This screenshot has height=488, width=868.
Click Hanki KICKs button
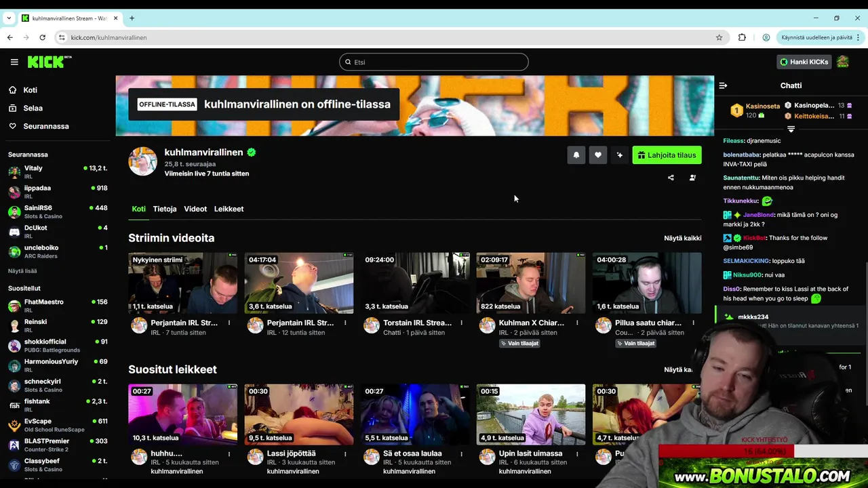(804, 62)
